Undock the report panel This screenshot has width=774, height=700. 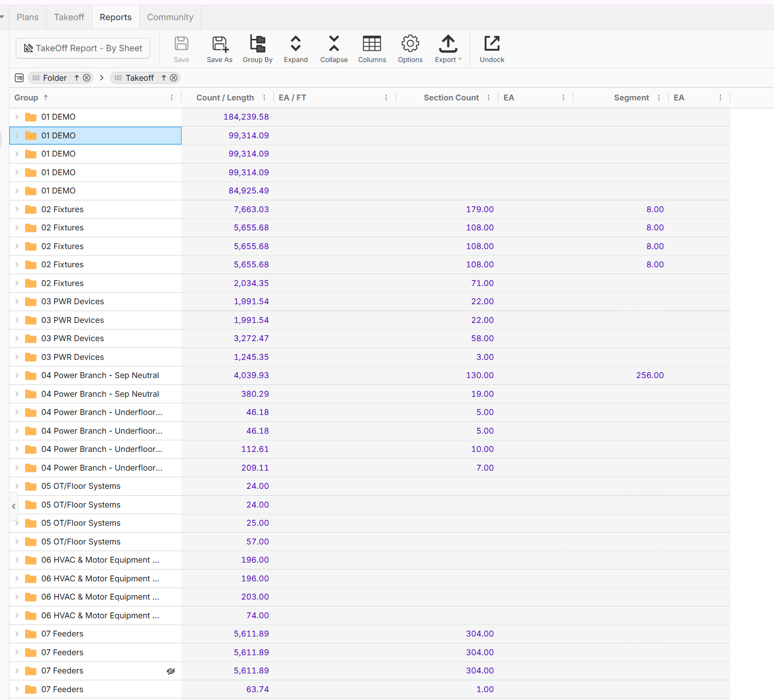492,49
